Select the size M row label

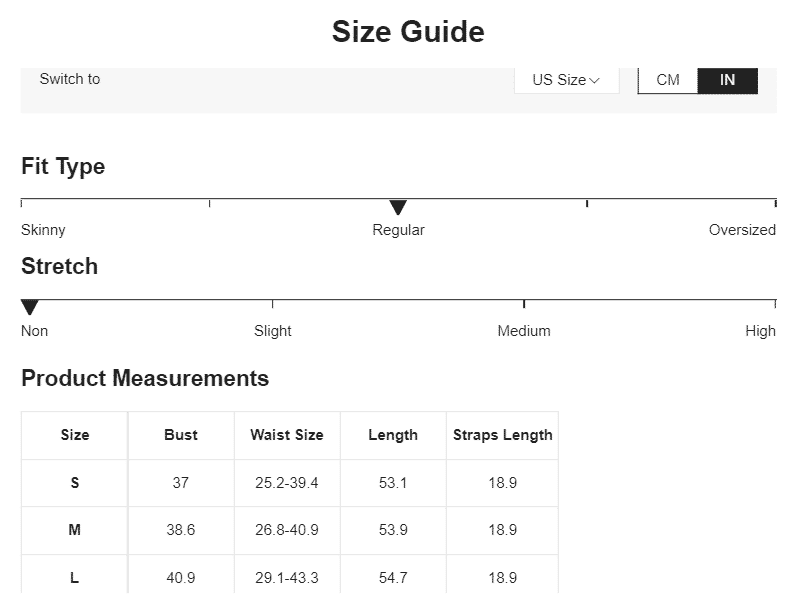coord(75,530)
